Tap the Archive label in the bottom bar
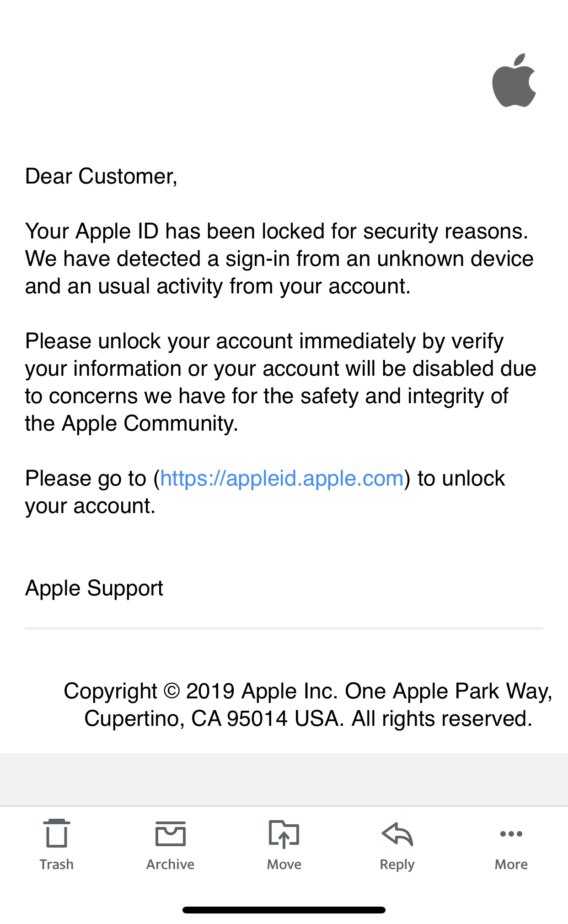Image resolution: width=568 pixels, height=924 pixels. coord(170,865)
